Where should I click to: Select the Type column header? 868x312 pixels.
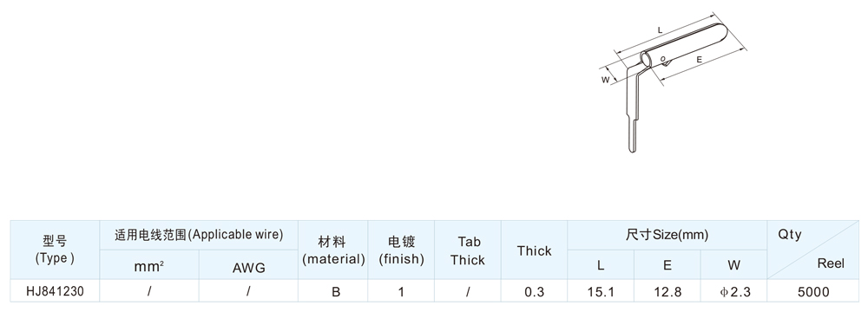tap(55, 250)
